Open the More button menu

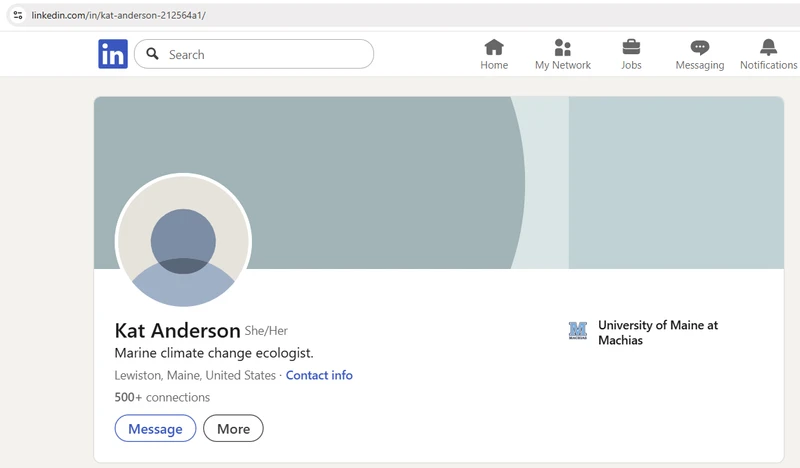click(x=233, y=428)
